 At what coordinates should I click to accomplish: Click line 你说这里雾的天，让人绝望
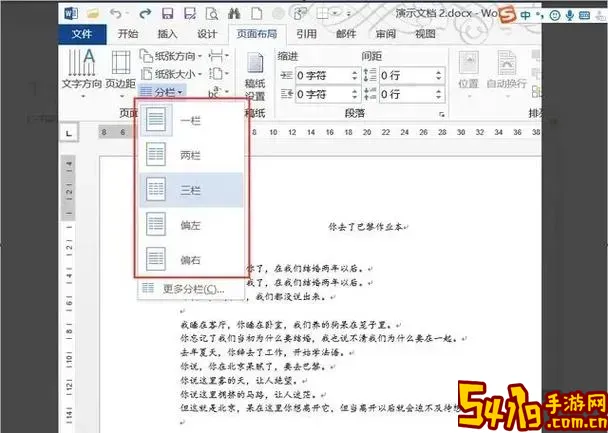(244, 381)
